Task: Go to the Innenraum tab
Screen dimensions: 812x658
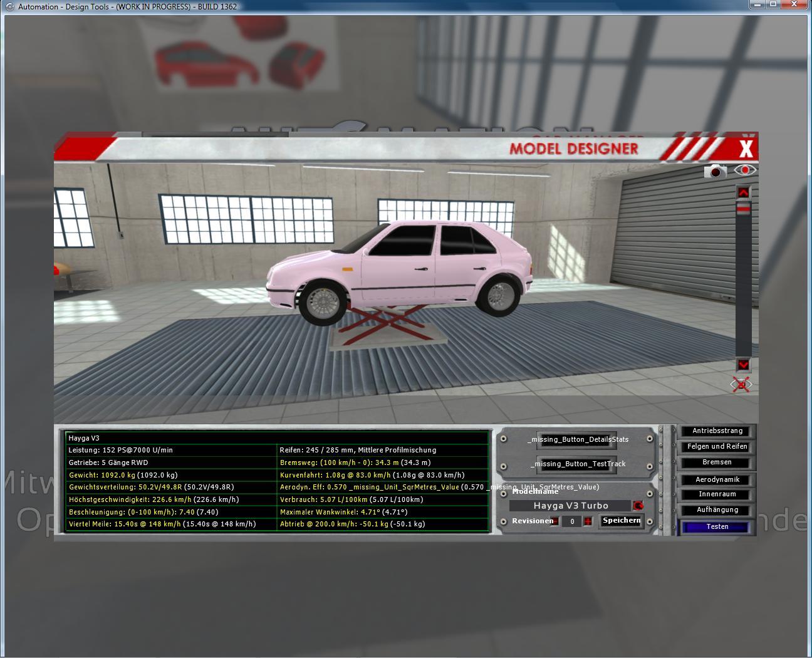Action: tap(717, 494)
